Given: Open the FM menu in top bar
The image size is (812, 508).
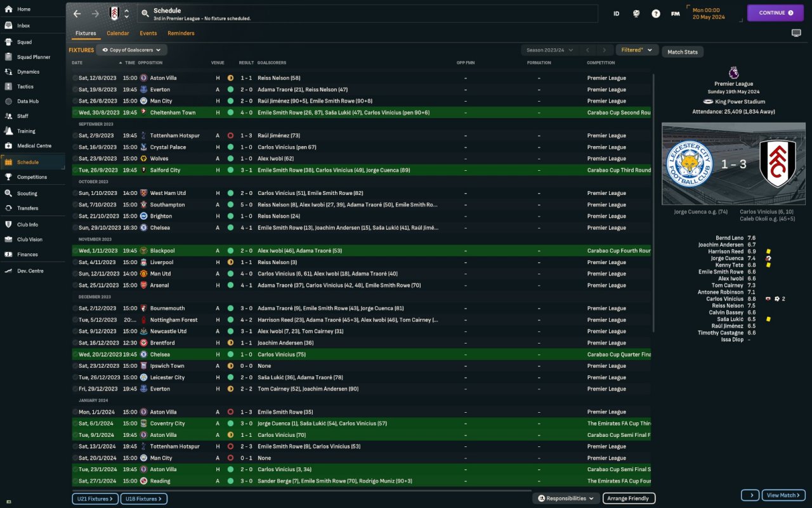Looking at the screenshot, I should pyautogui.click(x=676, y=13).
